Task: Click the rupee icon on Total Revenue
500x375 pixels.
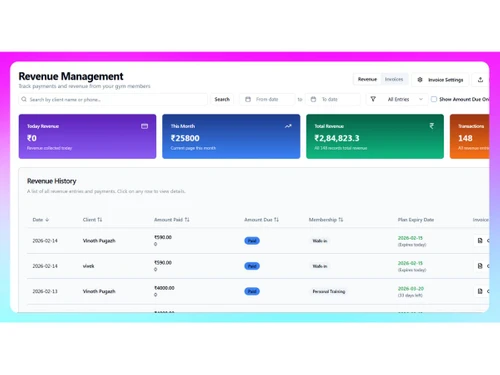Action: click(x=432, y=126)
